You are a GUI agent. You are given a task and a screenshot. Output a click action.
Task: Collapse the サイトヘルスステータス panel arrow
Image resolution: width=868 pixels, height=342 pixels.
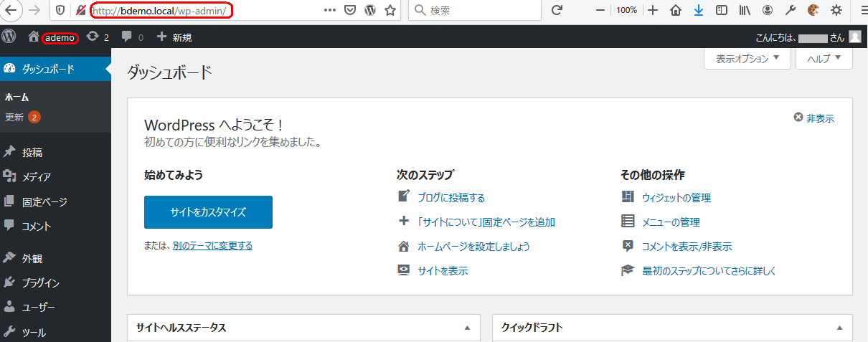[x=467, y=328]
